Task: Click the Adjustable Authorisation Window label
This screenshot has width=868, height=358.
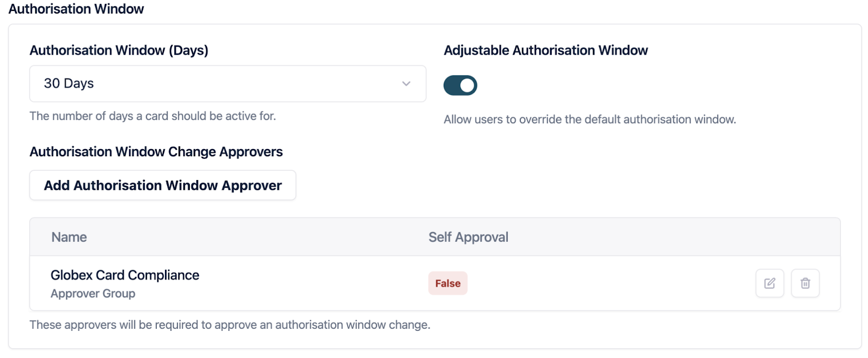Action: [x=546, y=50]
